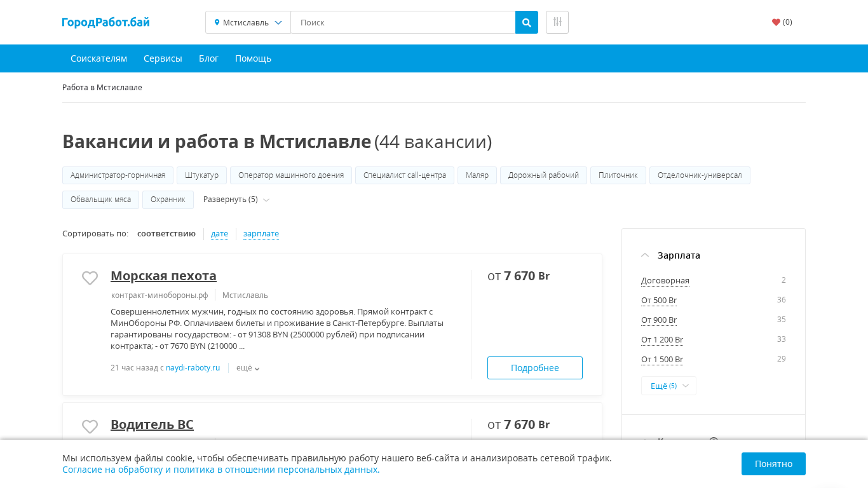Filter by Обвальщик мяса tag
This screenshot has width=868, height=488.
tap(100, 200)
